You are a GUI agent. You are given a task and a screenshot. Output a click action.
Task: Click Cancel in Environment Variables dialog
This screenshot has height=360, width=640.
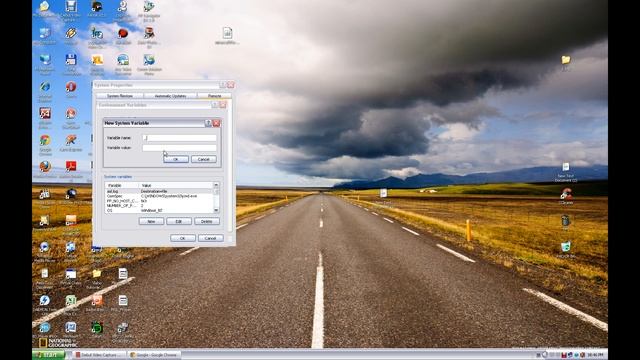coord(211,238)
